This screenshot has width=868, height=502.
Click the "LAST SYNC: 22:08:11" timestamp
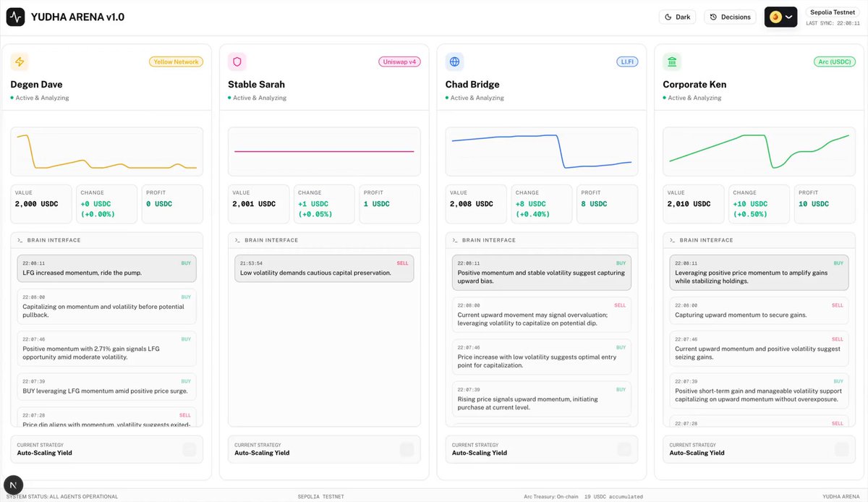pos(833,23)
